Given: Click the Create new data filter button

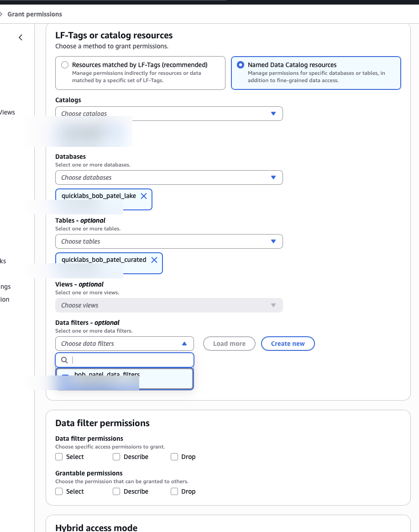Looking at the screenshot, I should tap(288, 344).
